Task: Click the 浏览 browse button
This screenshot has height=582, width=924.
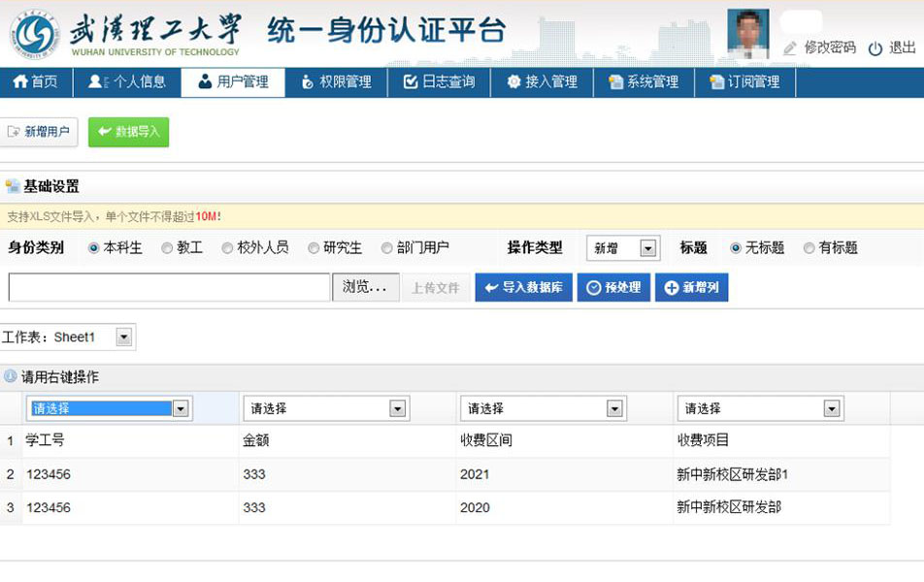Action: point(365,287)
